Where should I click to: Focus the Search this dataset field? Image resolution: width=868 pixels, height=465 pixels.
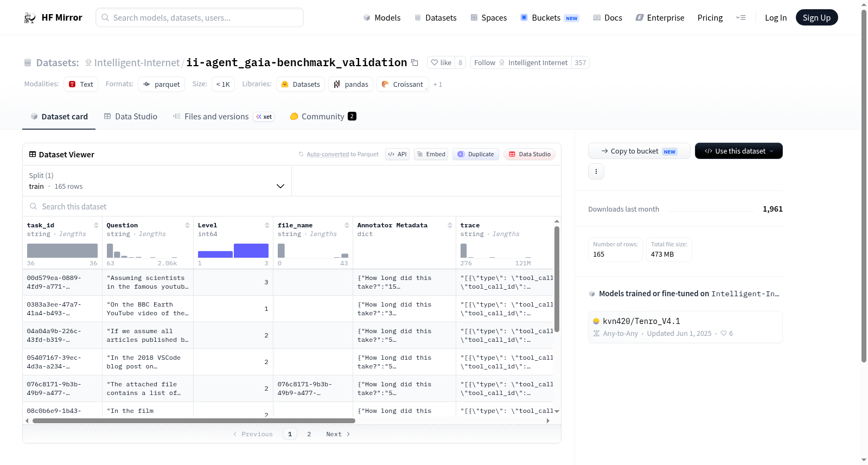tap(292, 207)
